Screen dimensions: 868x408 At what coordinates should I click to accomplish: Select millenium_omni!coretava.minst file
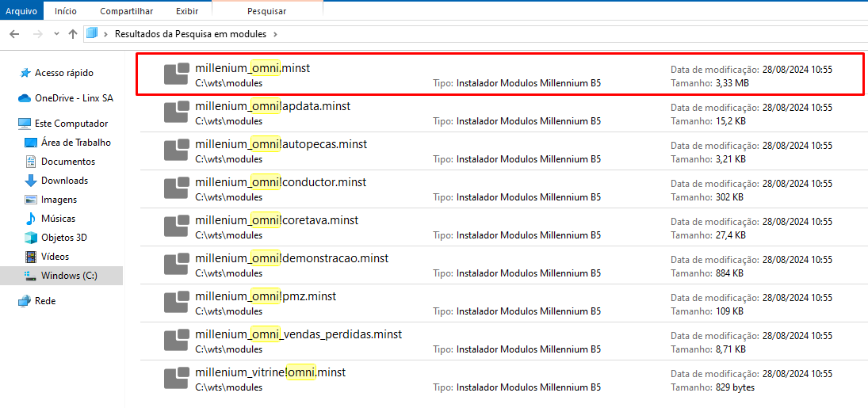pos(277,220)
